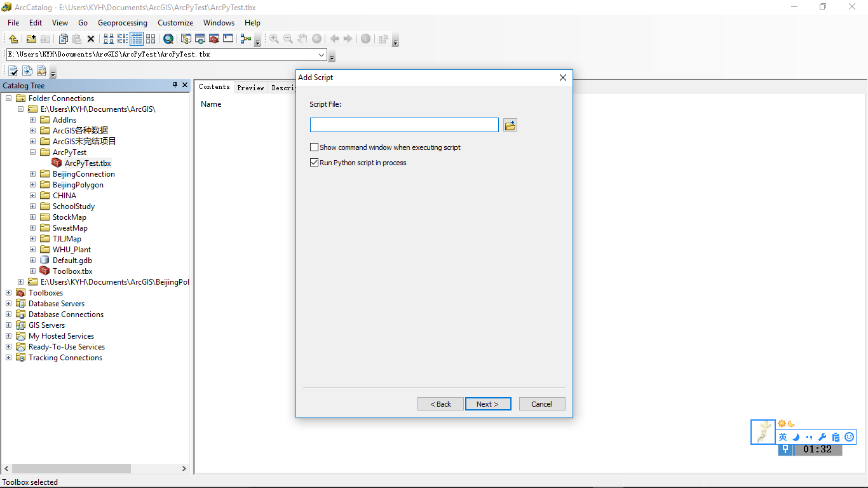The height and width of the screenshot is (488, 868).
Task: Pin the Catalog Tree panel
Action: [x=175, y=85]
